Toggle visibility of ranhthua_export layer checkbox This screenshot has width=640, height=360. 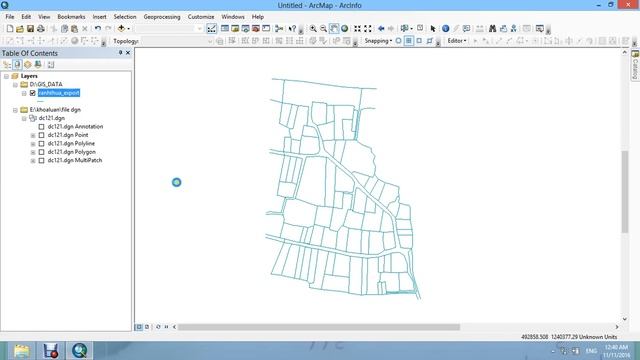click(33, 93)
